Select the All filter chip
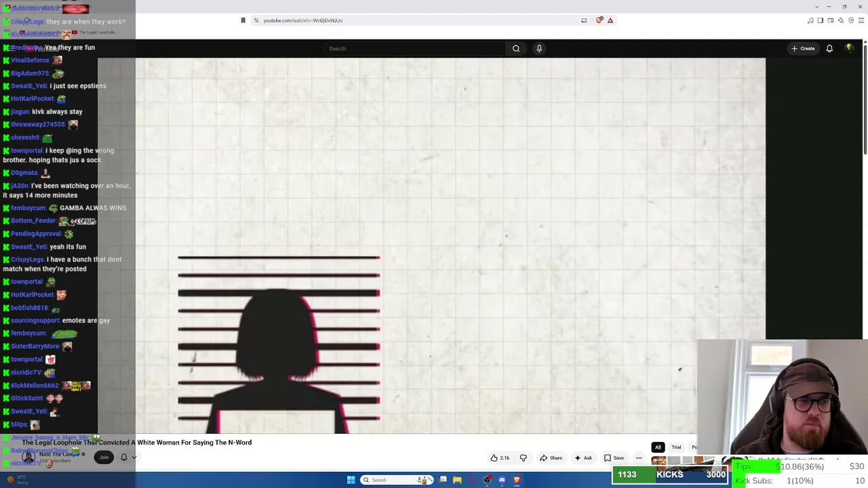Viewport: 868px width, 488px height. click(x=658, y=447)
